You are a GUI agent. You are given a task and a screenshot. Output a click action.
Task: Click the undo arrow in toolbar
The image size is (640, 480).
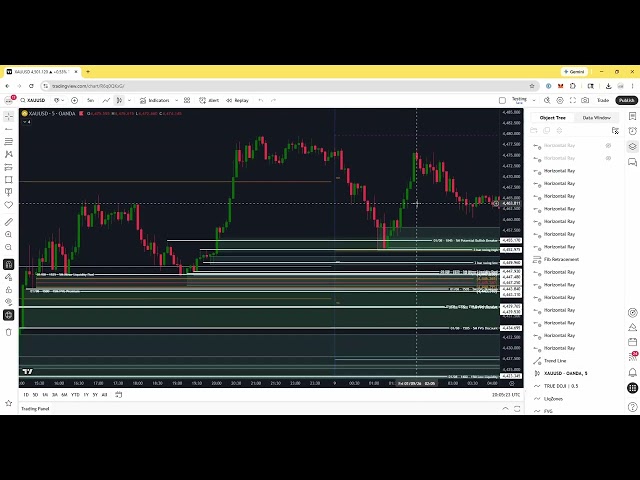(261, 100)
